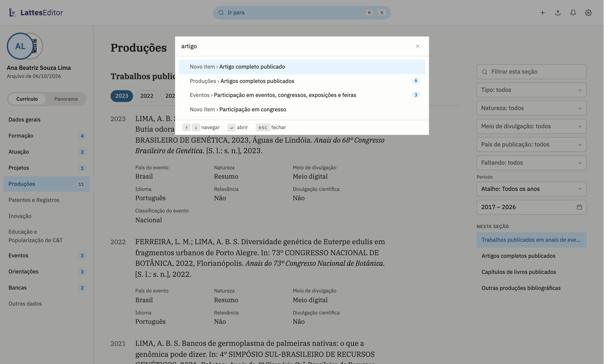The width and height of the screenshot is (610, 364).
Task: Open Formação section in sidebar
Action: (46, 136)
